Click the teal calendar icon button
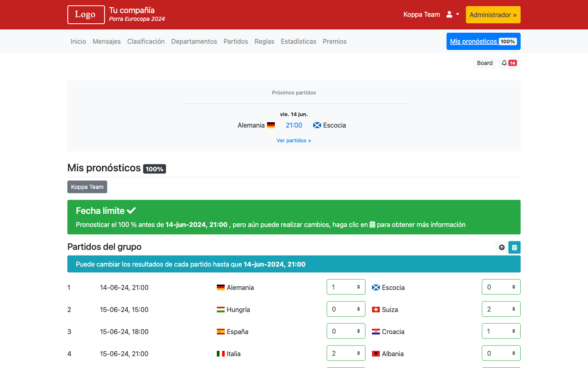This screenshot has height=368, width=588. click(x=514, y=247)
